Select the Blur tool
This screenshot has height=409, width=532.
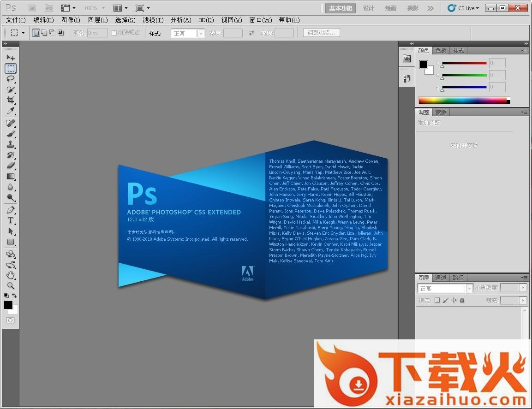pos(11,187)
